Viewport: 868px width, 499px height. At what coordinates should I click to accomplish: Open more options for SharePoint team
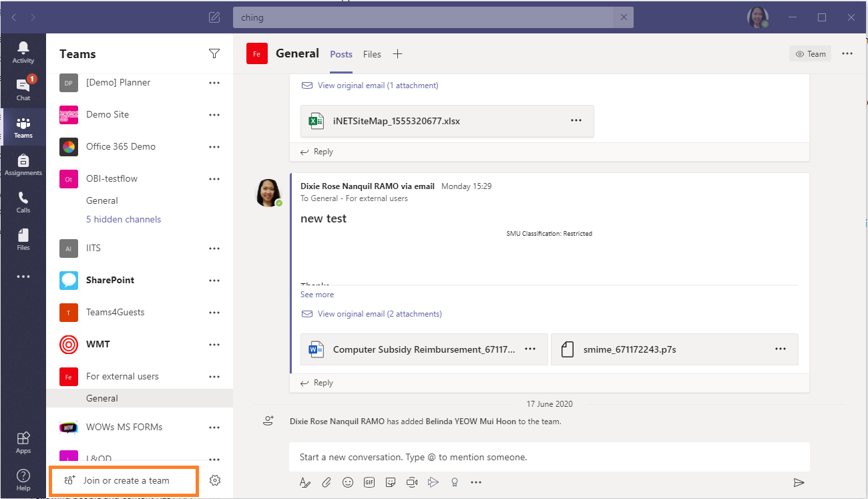[x=214, y=281]
